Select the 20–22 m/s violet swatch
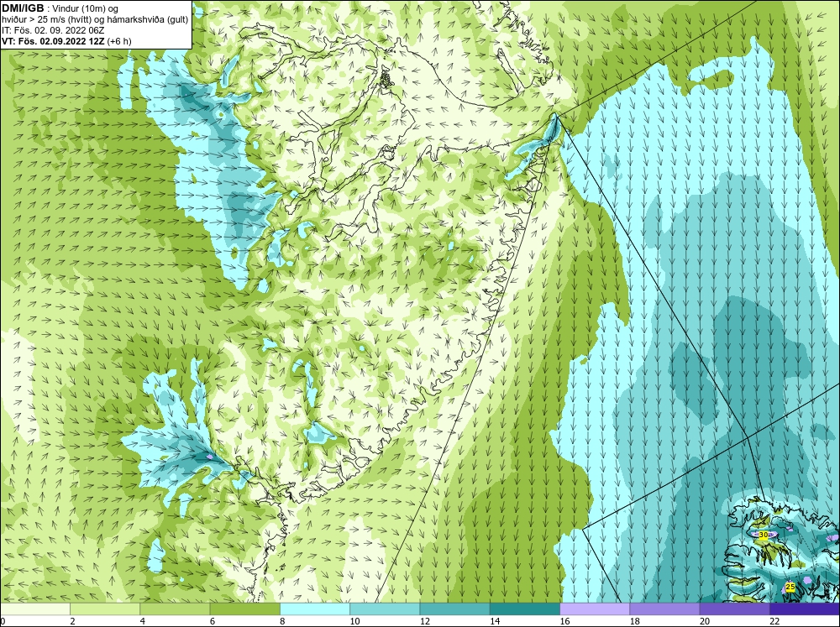This screenshot has width=840, height=627. click(734, 609)
